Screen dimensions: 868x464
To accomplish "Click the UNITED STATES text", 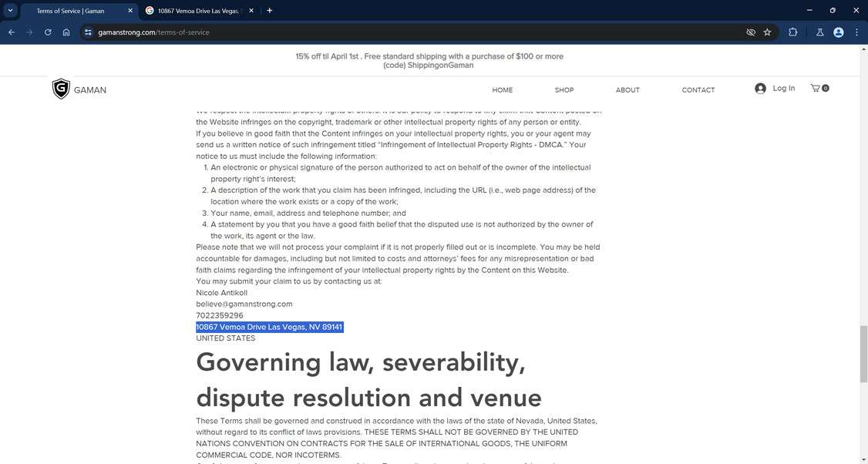I will click(x=225, y=338).
